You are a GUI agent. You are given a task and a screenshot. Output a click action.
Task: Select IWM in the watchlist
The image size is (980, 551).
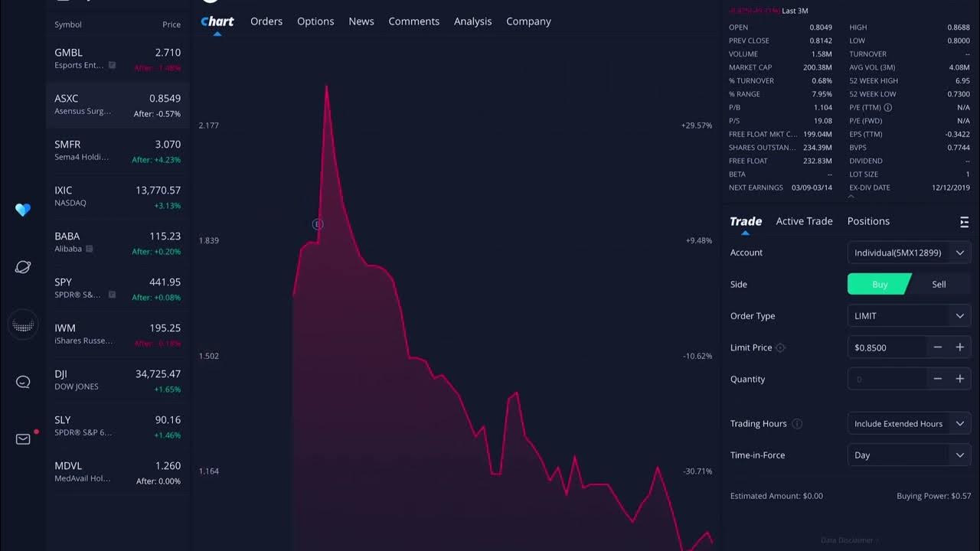118,334
